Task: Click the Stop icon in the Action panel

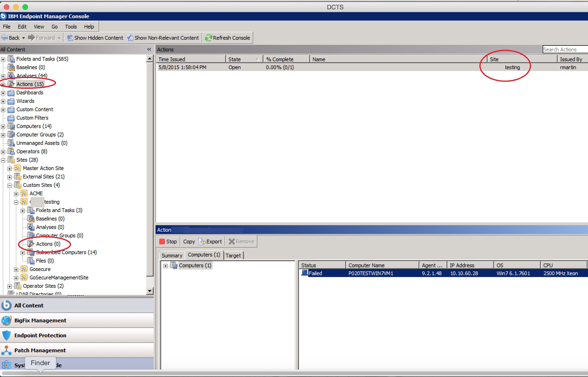Action: click(x=162, y=241)
